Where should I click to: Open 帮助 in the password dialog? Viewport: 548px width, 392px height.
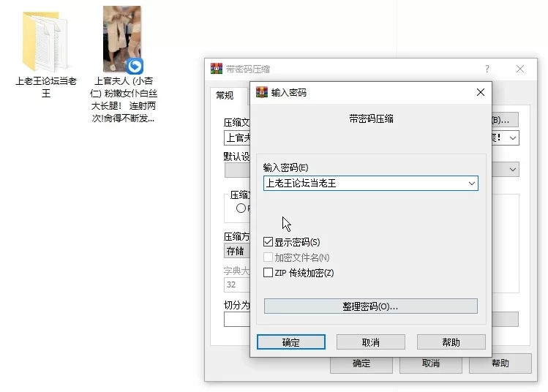(x=451, y=342)
